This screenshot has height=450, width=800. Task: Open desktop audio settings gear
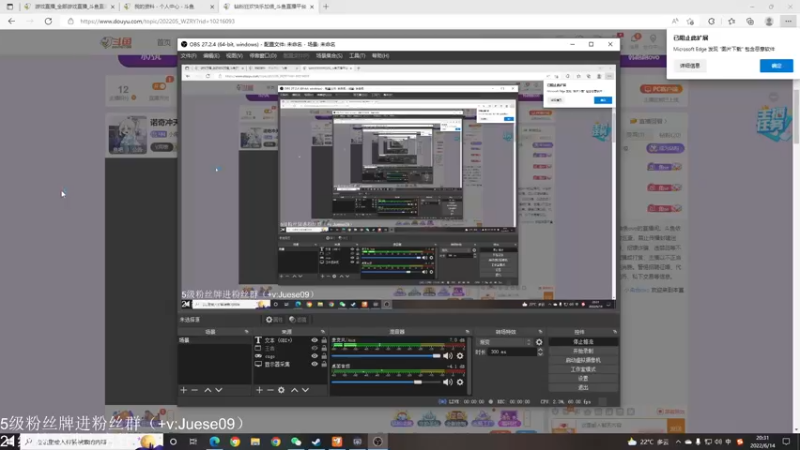pyautogui.click(x=460, y=382)
